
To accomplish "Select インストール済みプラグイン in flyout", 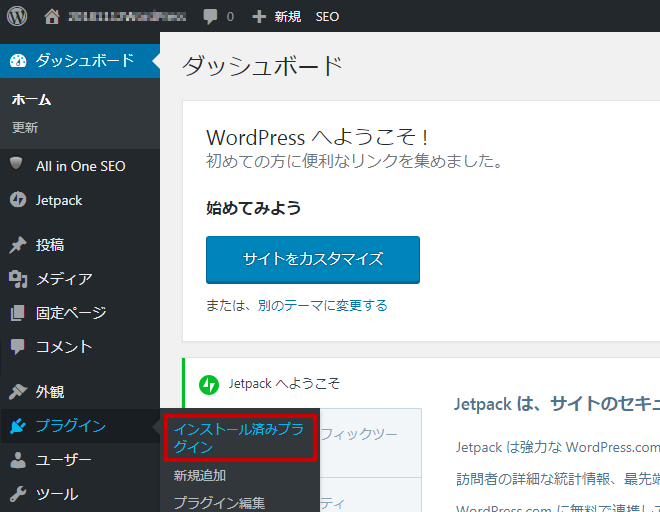I will 239,438.
